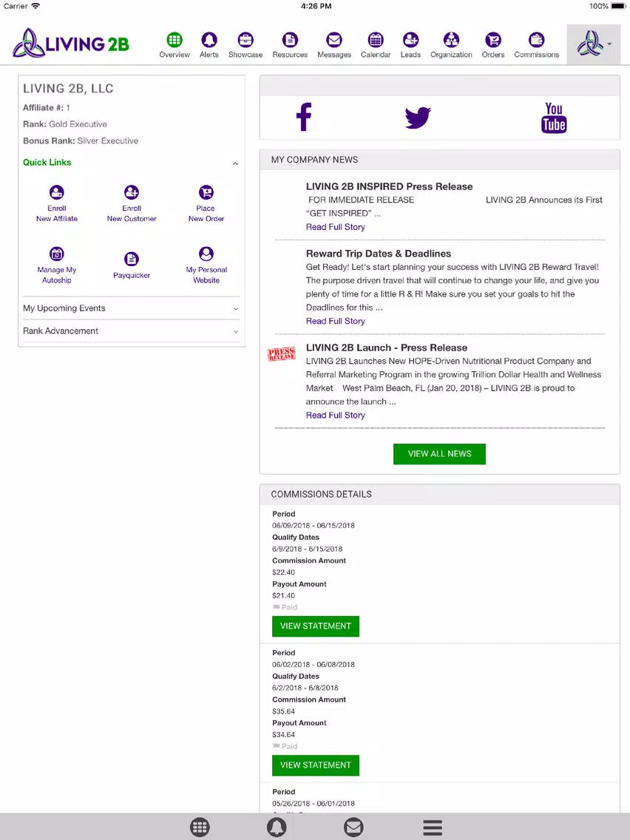
Task: Open the Overview grid icon in top navigation
Action: pyautogui.click(x=174, y=45)
